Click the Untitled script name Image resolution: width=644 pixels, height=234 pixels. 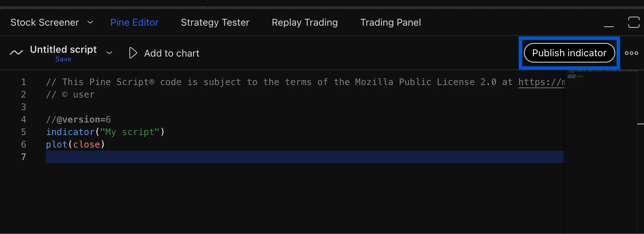pyautogui.click(x=63, y=49)
